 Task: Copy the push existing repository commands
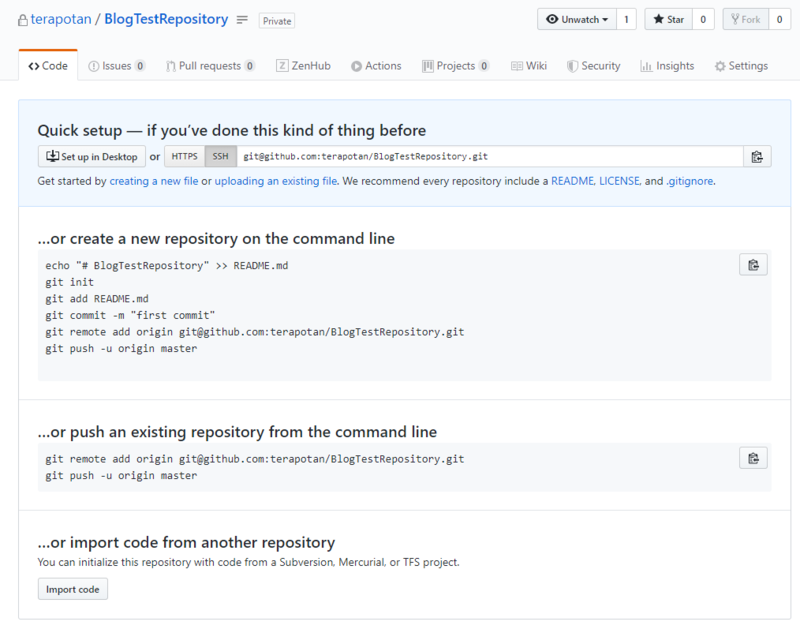tap(753, 458)
